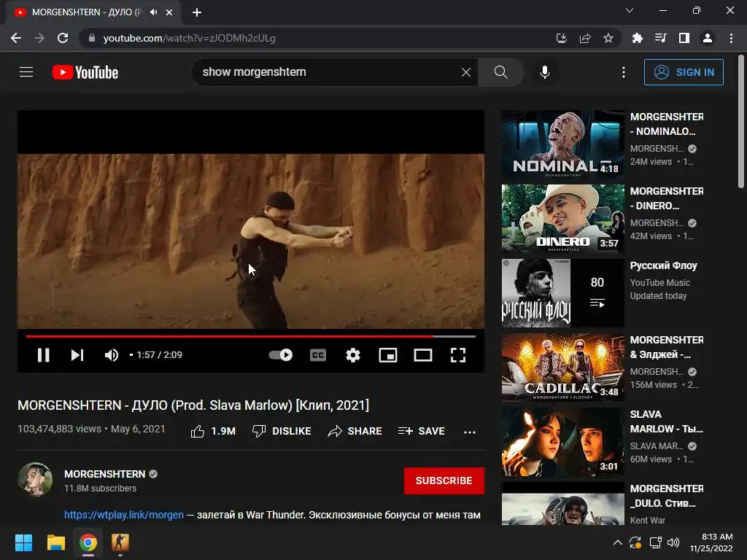The image size is (747, 560).
Task: Open the Chrome extensions puzzle icon
Action: [638, 38]
